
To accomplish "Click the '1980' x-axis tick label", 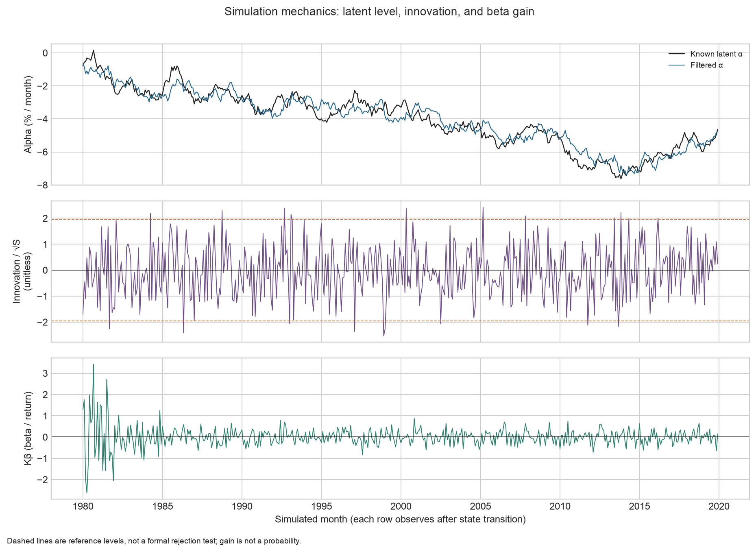I will coord(83,507).
